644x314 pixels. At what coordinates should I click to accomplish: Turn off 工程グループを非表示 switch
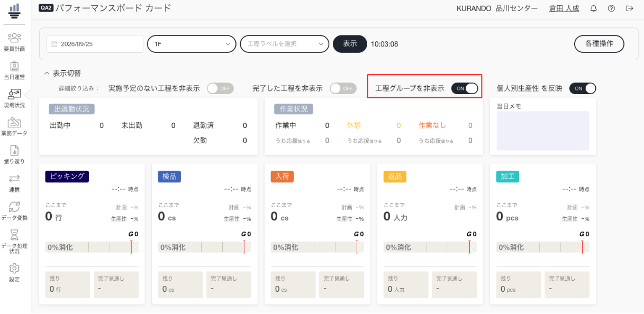[465, 88]
